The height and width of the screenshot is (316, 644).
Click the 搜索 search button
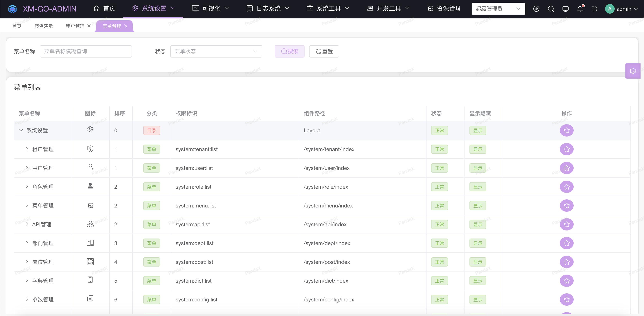pyautogui.click(x=289, y=51)
